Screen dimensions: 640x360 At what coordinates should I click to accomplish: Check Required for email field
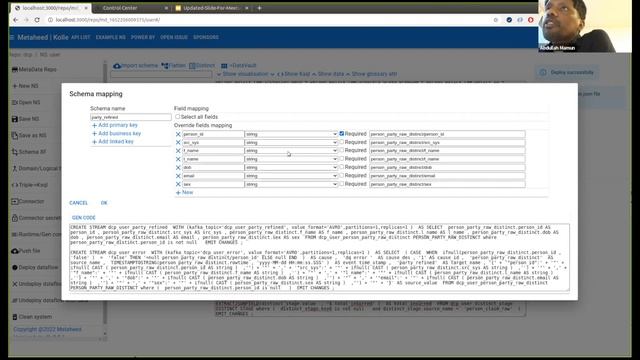click(x=342, y=176)
